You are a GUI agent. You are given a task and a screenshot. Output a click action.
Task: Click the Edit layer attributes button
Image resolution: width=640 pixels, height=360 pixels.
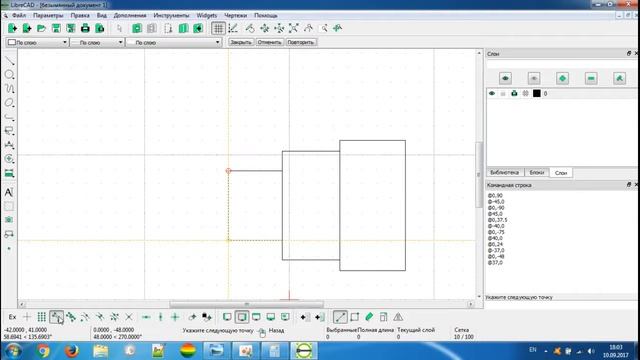pos(620,78)
